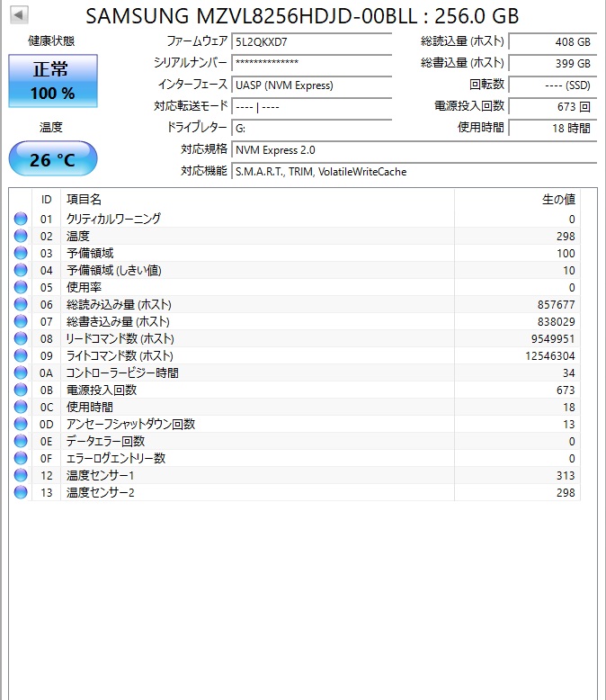
Task: Click the firmware field 5L2QKXD7
Action: point(311,41)
